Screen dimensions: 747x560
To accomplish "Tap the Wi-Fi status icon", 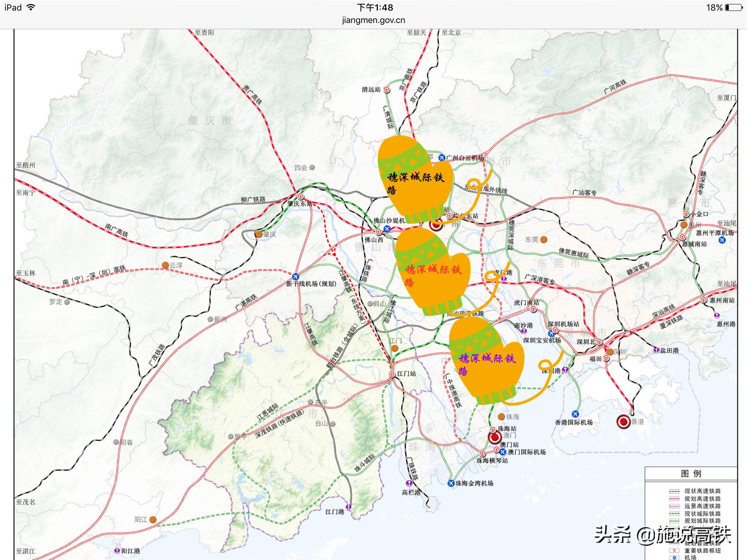I will click(31, 7).
